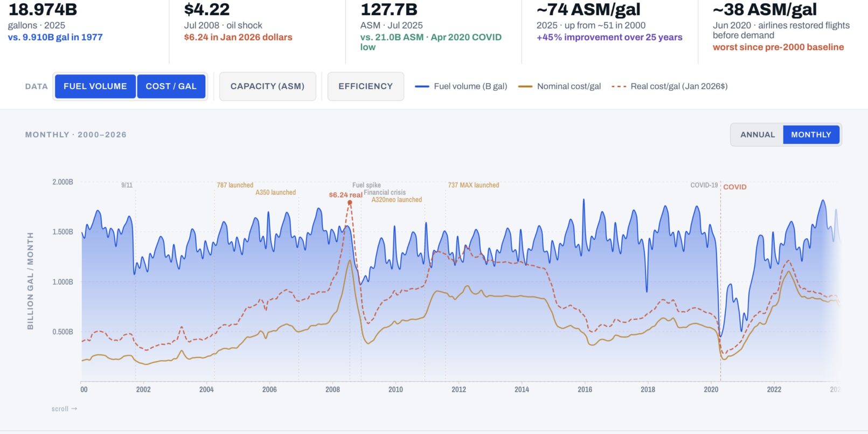868x434 pixels.
Task: Select the Monthly view tab
Action: pyautogui.click(x=811, y=135)
